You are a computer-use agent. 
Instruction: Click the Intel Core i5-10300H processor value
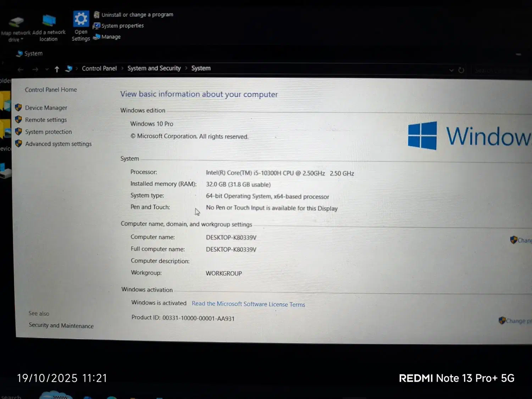point(280,173)
